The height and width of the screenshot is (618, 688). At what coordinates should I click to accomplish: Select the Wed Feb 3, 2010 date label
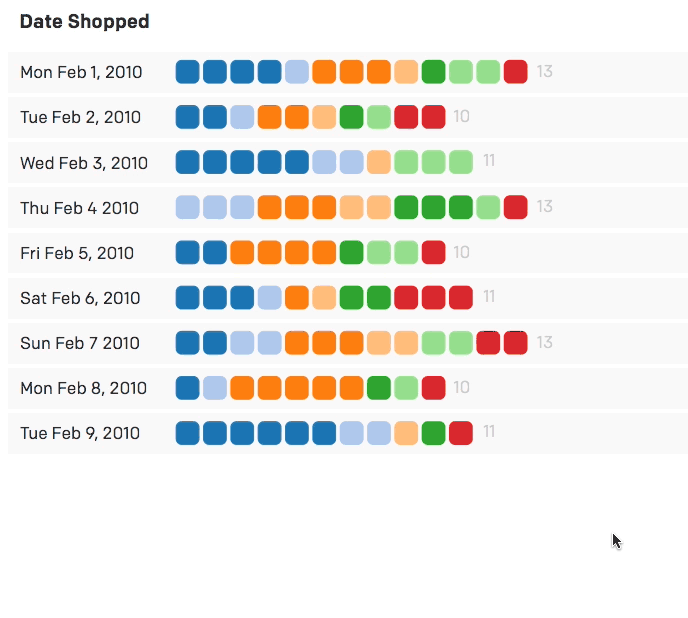tap(84, 163)
